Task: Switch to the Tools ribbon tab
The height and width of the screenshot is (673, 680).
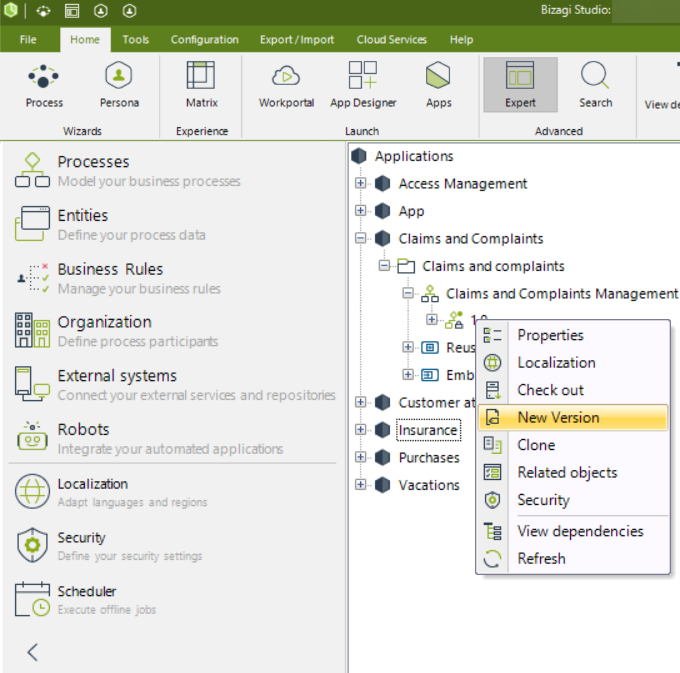Action: pos(136,40)
